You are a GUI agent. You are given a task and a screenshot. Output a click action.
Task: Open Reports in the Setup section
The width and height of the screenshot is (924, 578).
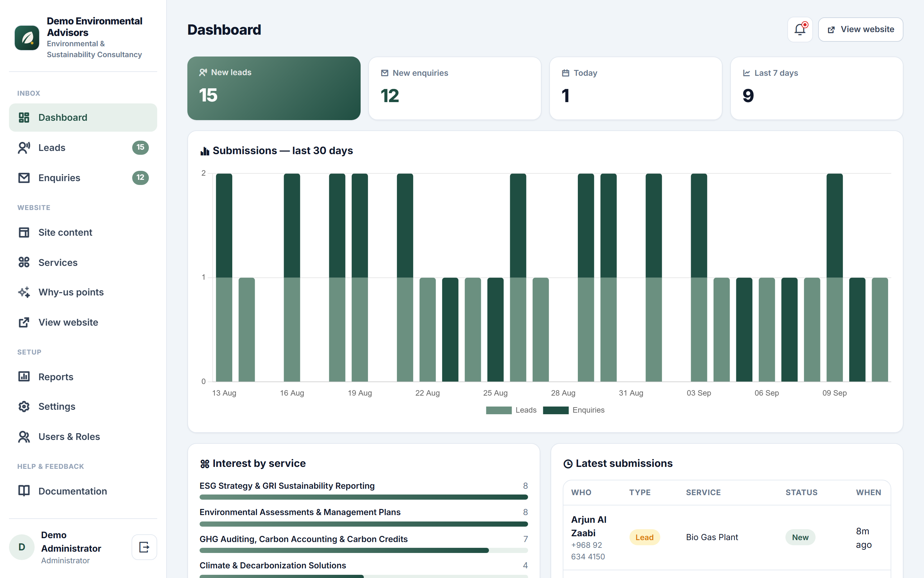[83, 377]
